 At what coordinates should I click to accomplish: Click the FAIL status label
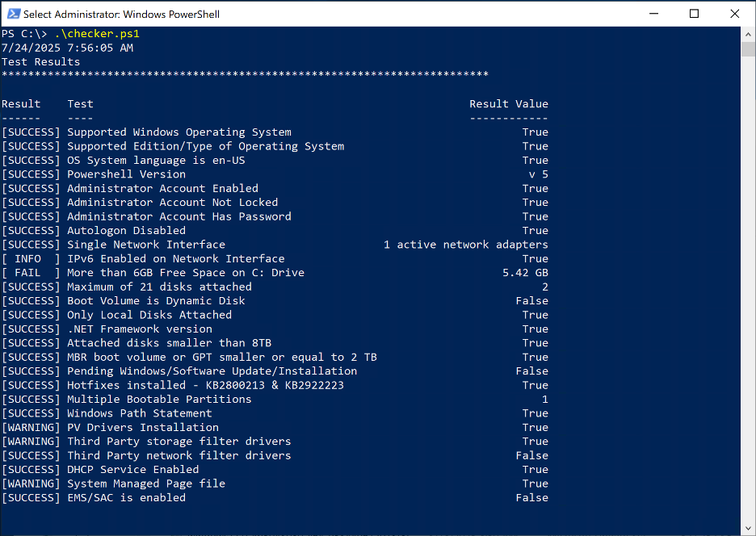[x=31, y=273]
